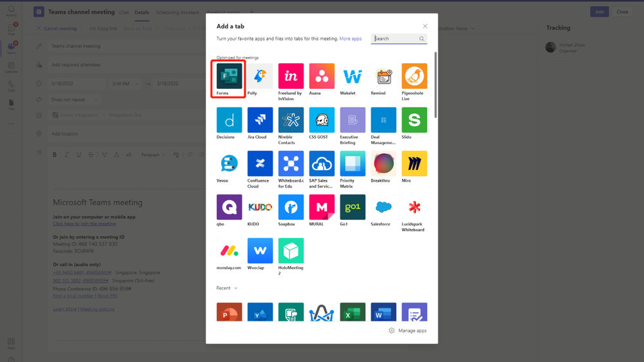The width and height of the screenshot is (644, 362).
Task: Select the CSS GOST app
Action: [322, 120]
